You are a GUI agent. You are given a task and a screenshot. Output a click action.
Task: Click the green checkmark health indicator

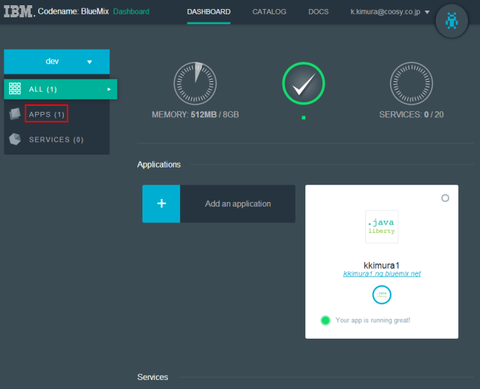click(303, 83)
